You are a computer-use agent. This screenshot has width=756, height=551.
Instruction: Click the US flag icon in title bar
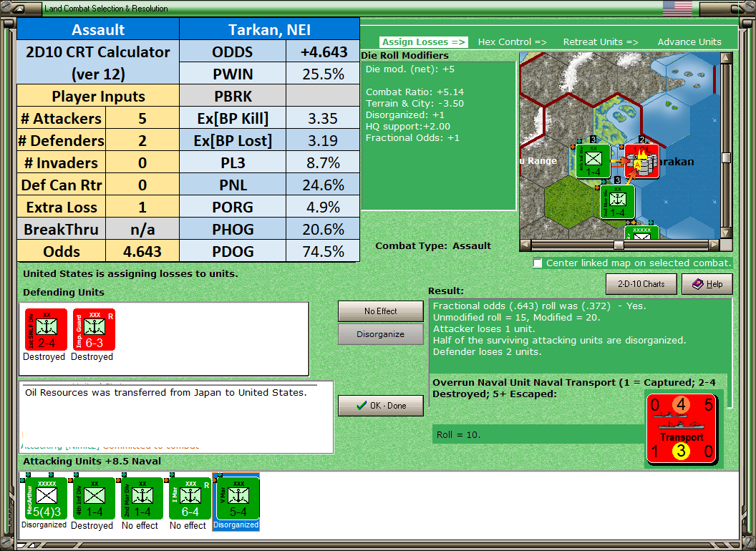[x=677, y=8]
